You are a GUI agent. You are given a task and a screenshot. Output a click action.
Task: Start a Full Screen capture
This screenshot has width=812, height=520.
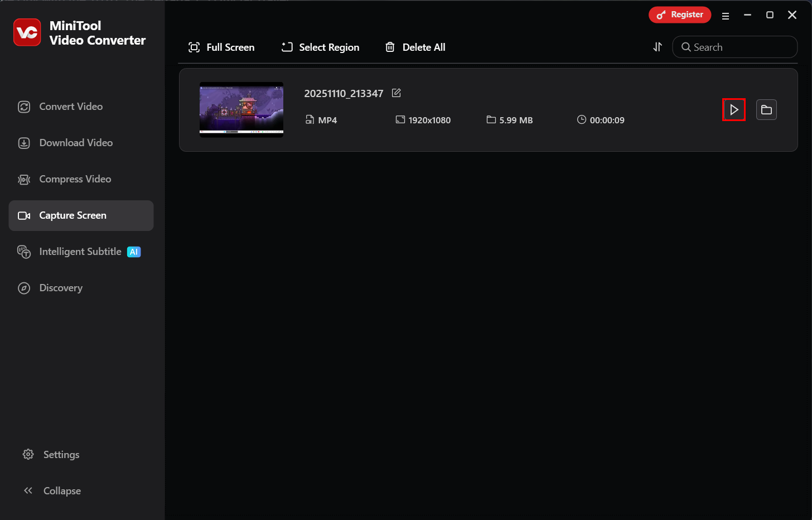[221, 47]
